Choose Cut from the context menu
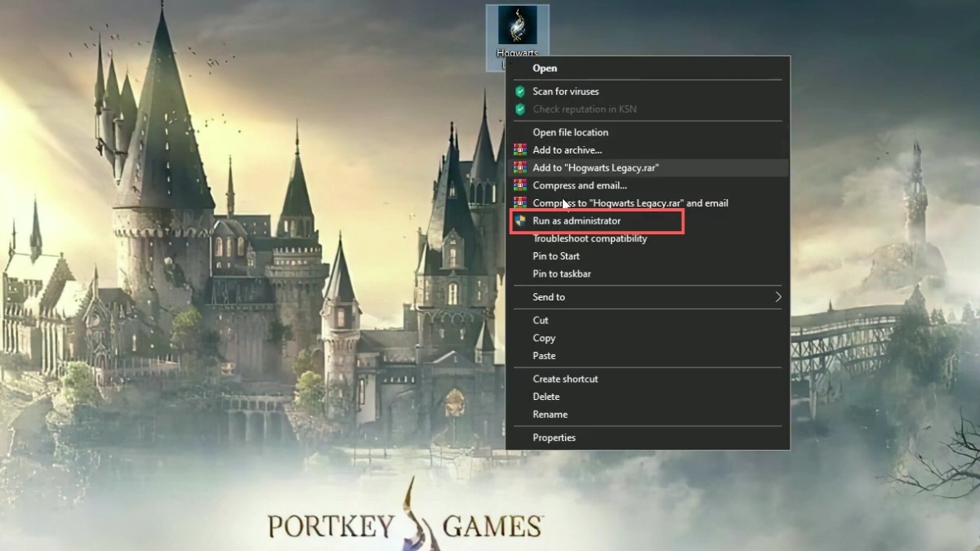980x551 pixels. tap(541, 320)
